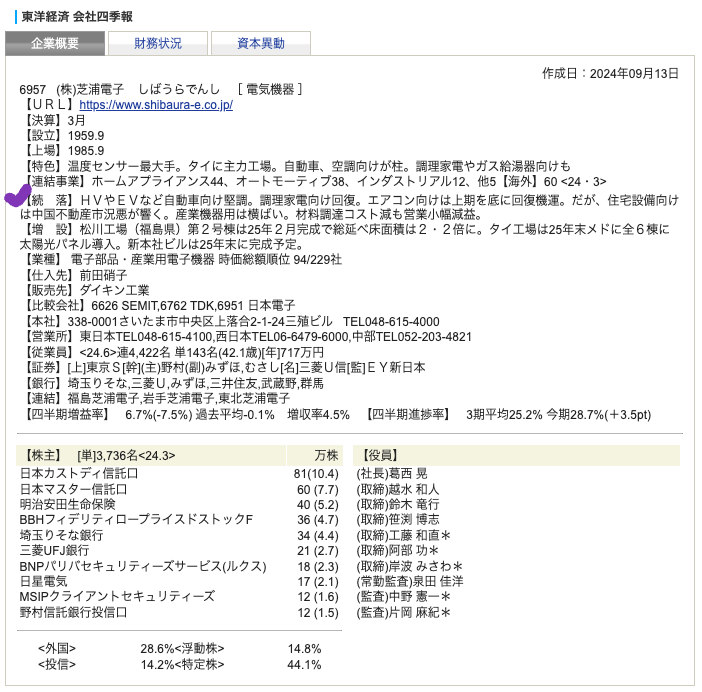The height and width of the screenshot is (692, 702).
Task: Click the 【四半期進捗率】 value
Action: 558,415
